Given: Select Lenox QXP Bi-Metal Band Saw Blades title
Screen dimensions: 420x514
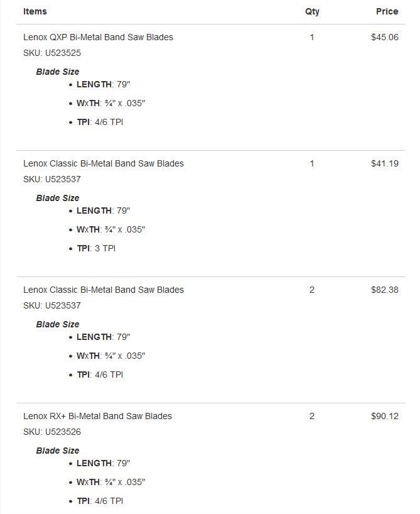Looking at the screenshot, I should [x=98, y=37].
